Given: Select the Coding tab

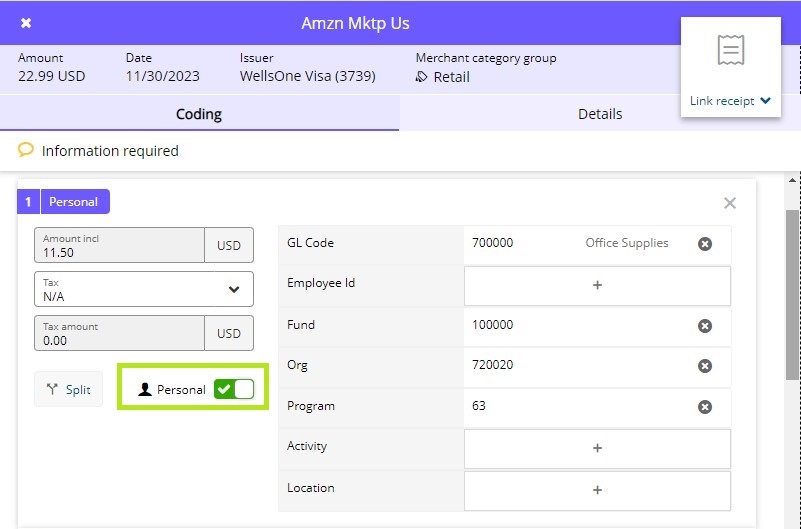Looking at the screenshot, I should [199, 114].
